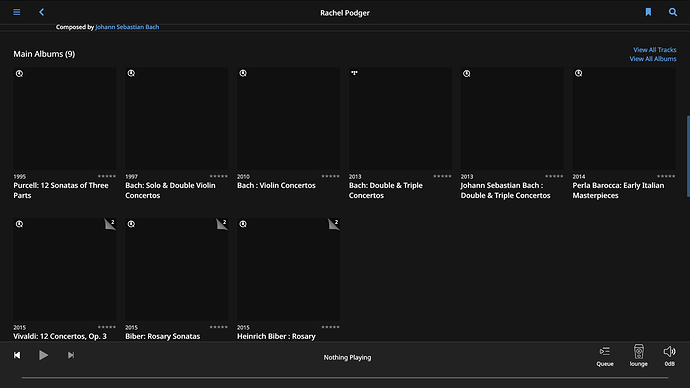Screen dimensions: 690x388
Task: Select the title Bach : Violin Concertos
Action: click(x=276, y=185)
